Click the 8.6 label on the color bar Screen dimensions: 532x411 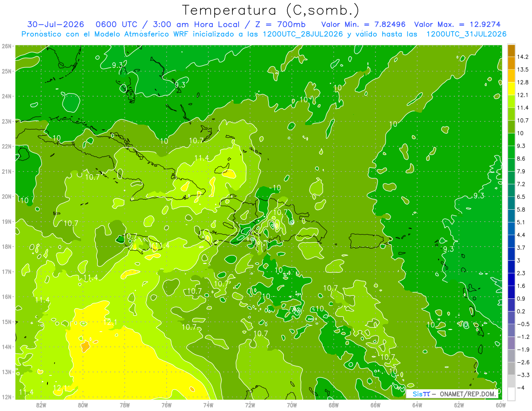click(521, 159)
